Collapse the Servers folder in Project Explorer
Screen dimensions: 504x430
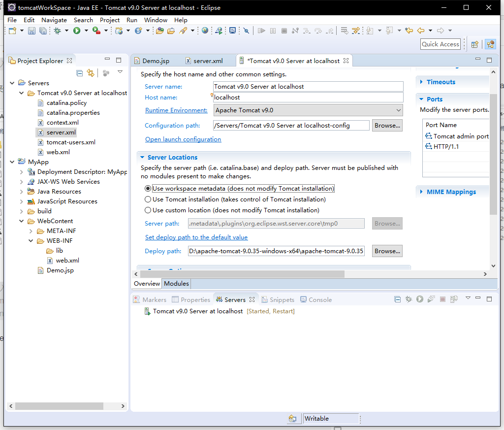[x=12, y=83]
